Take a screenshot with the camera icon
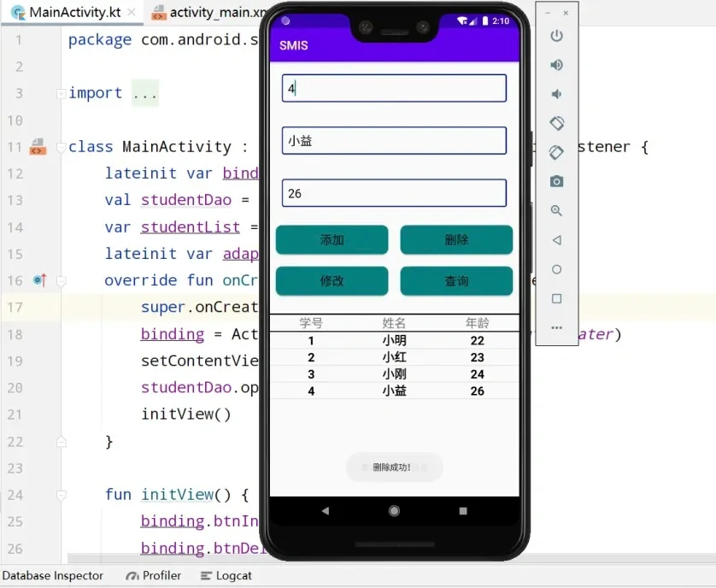Image resolution: width=716 pixels, height=588 pixels. pyautogui.click(x=556, y=181)
